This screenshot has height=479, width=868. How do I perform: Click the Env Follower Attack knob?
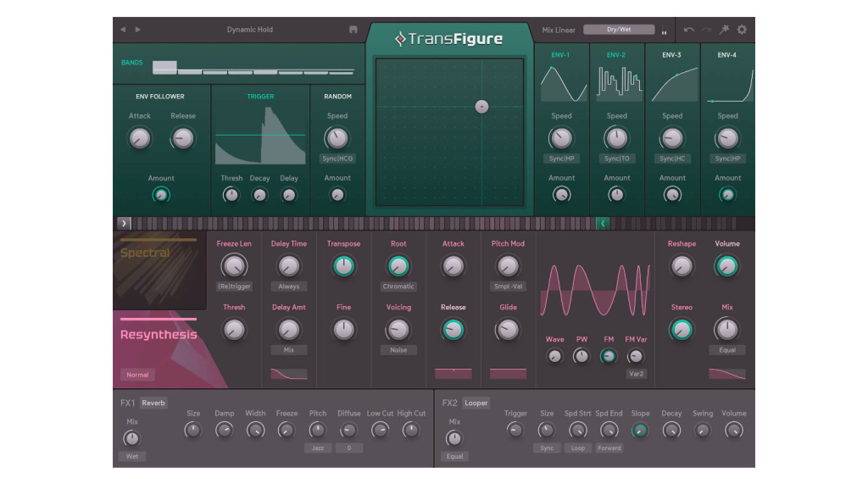click(x=140, y=138)
